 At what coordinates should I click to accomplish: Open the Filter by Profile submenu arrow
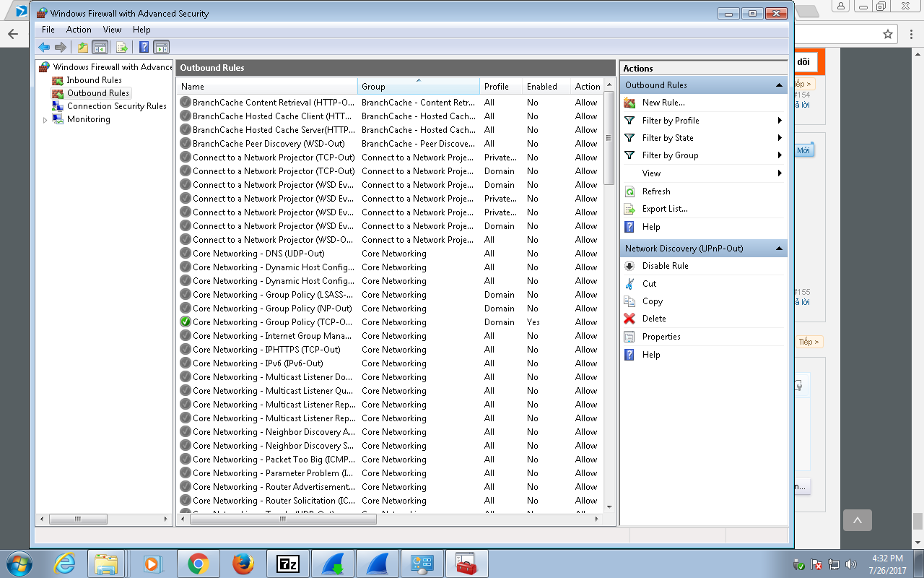780,121
